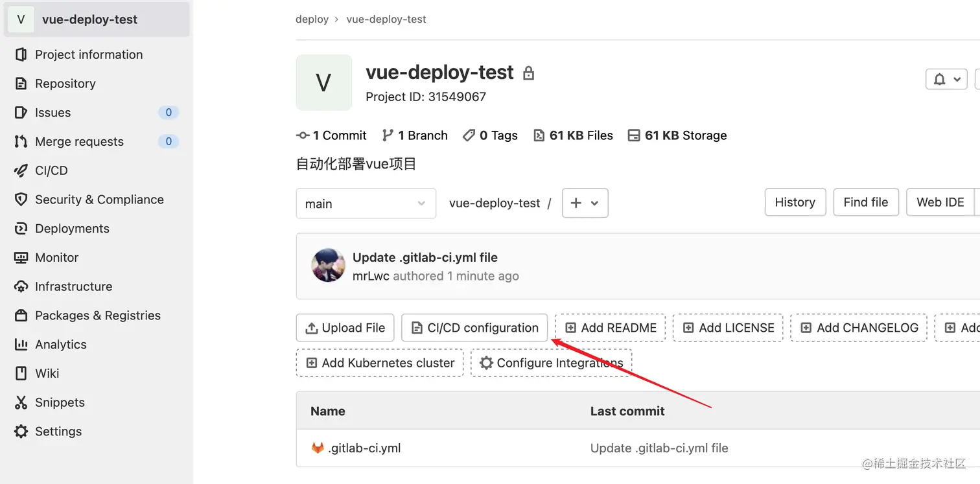Open the notification bell dropdown
Screen dimensions: 980x484
pyautogui.click(x=946, y=79)
